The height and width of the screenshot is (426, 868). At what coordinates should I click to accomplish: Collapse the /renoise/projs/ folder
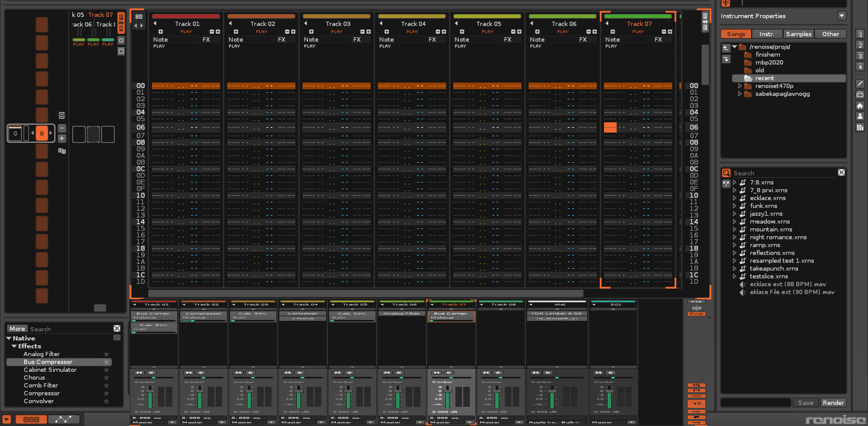tap(734, 47)
